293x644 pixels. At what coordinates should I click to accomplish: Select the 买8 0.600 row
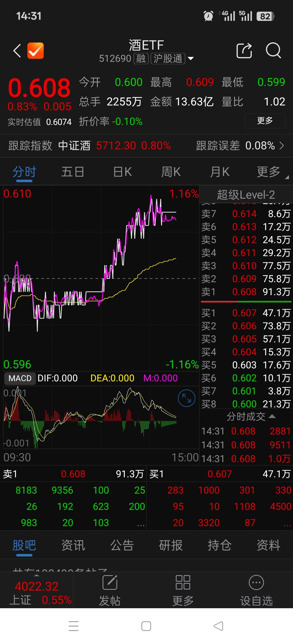[246, 404]
